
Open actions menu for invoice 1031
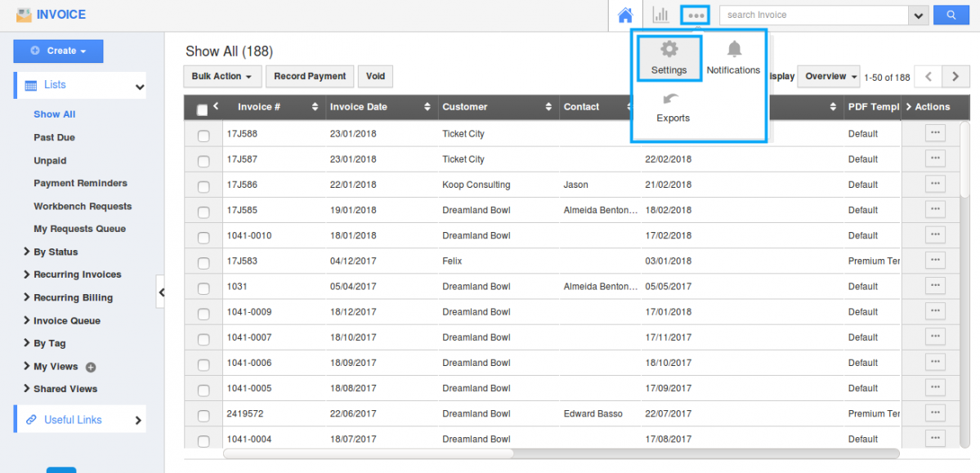tap(935, 286)
